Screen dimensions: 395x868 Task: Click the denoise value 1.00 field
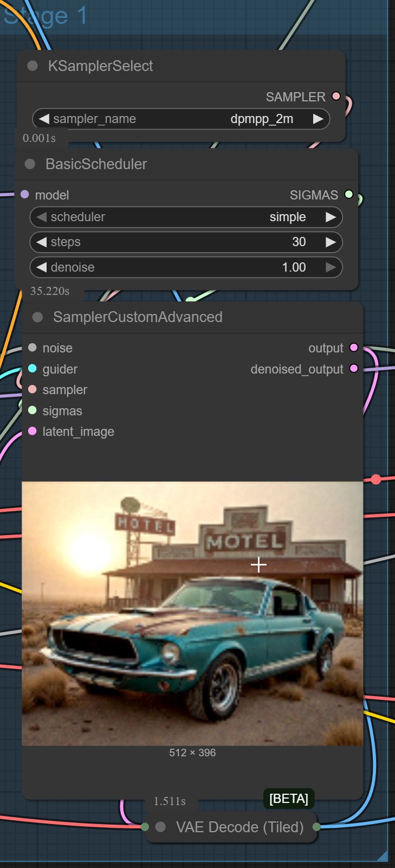point(186,267)
